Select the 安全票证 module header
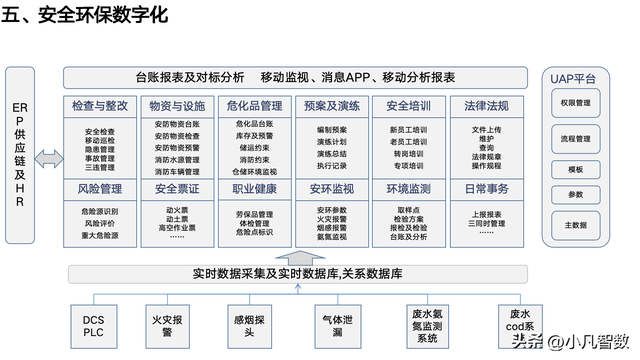The image size is (640, 360). [x=177, y=189]
